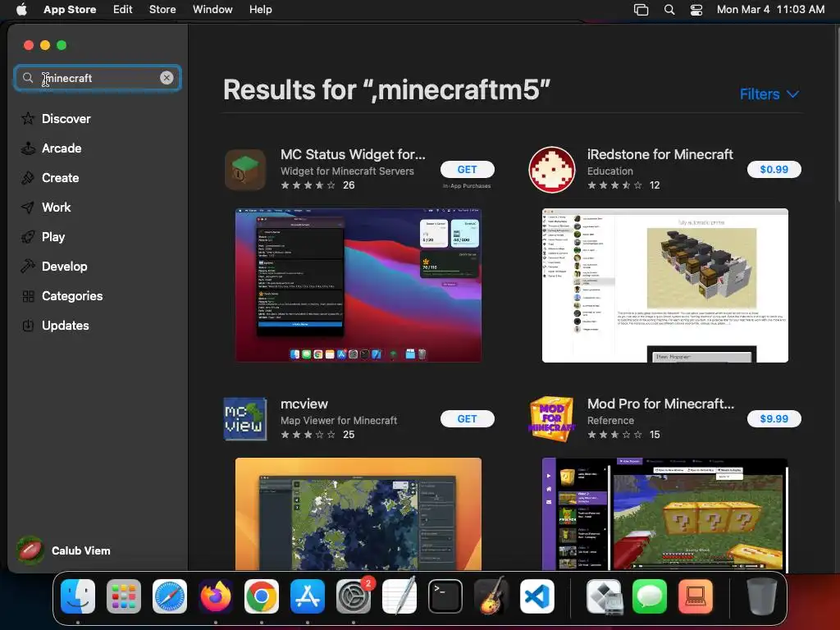The image size is (840, 630).
Task: Click the Categories grid icon
Action: point(28,295)
